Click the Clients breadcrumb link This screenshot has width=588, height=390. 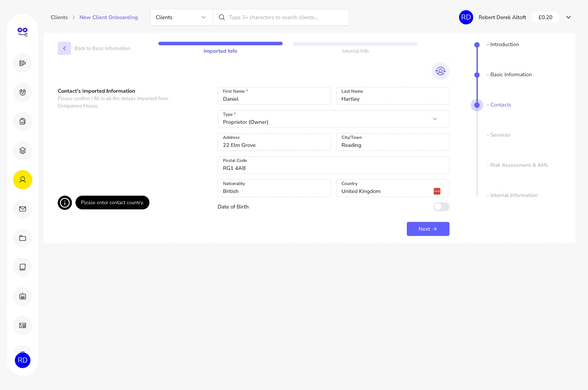[59, 17]
